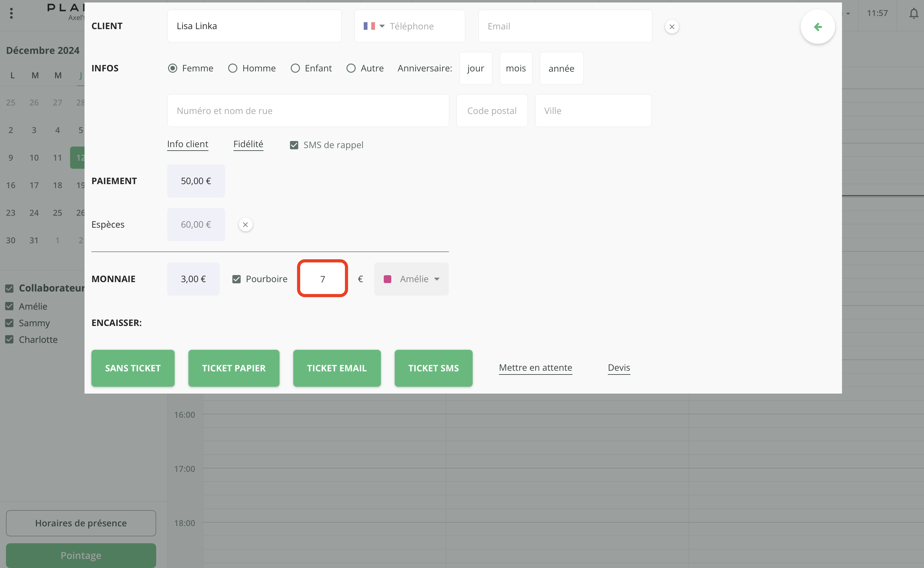Toggle the Pourboire checkbox
Image resolution: width=924 pixels, height=568 pixels.
(237, 279)
